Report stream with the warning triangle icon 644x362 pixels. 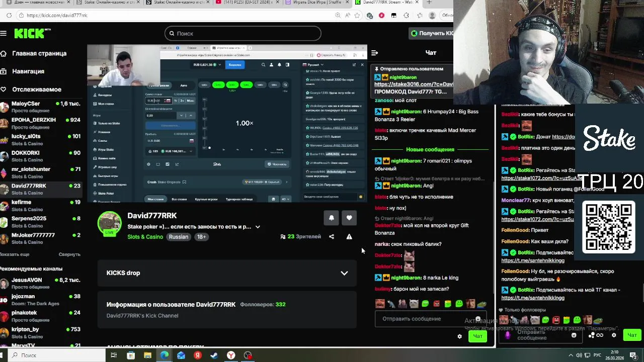349,236
